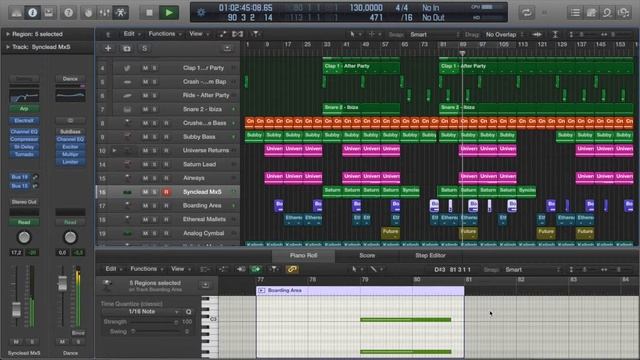
Task: Open LCD display settings gear
Action: point(201,12)
